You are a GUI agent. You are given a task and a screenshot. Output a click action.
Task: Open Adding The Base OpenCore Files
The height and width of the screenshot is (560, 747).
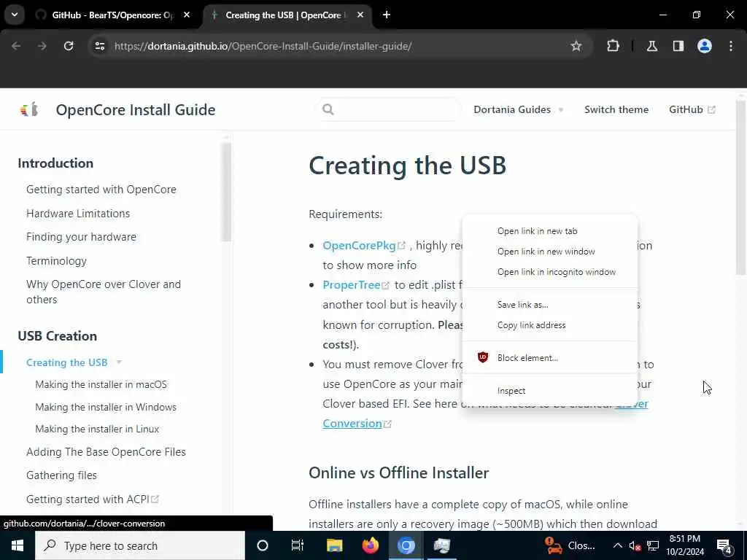tap(106, 452)
